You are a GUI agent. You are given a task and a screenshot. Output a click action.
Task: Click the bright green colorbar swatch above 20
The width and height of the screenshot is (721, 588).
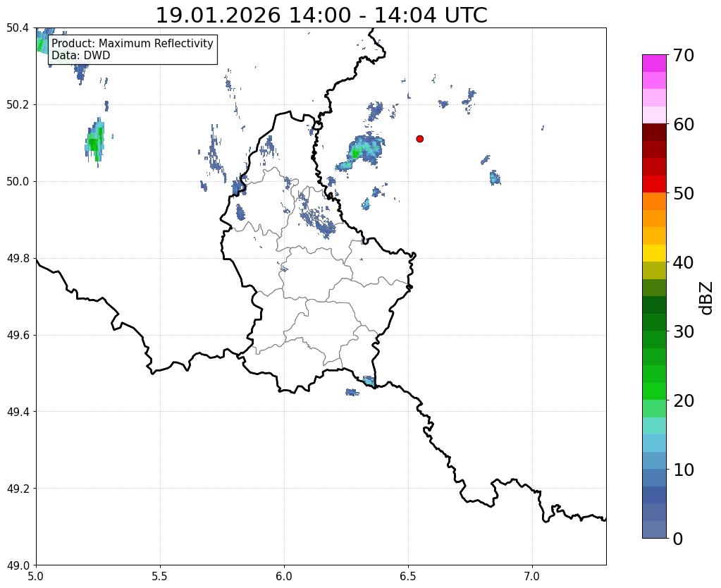tap(654, 391)
